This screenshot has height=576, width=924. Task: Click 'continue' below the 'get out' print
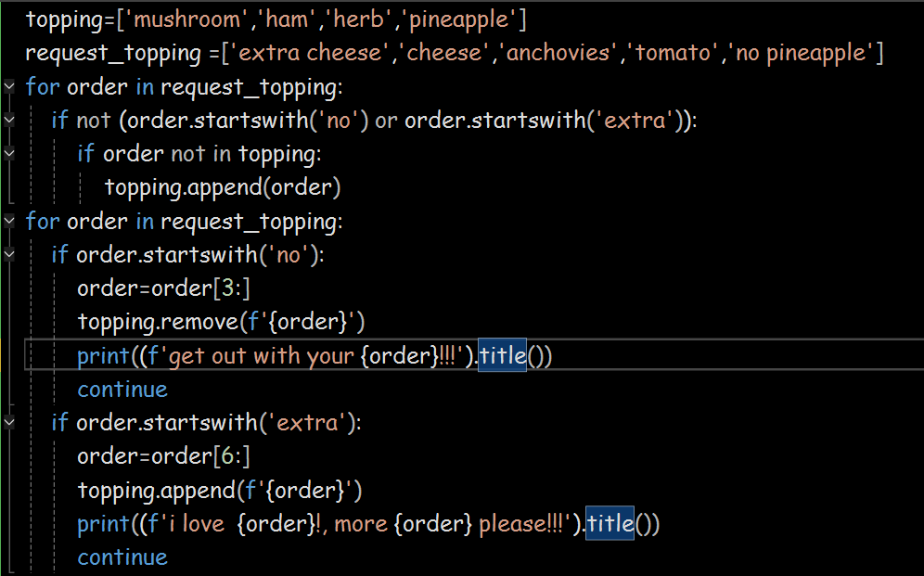[122, 390]
